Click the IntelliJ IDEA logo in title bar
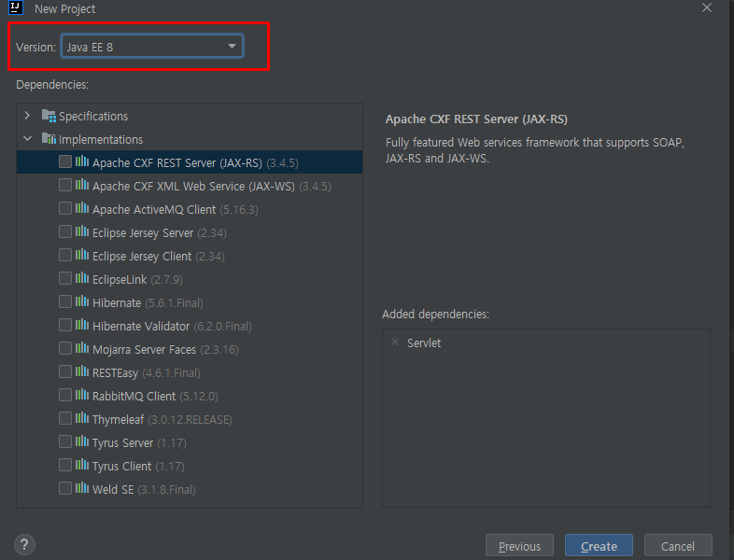This screenshot has width=734, height=560. click(x=17, y=7)
